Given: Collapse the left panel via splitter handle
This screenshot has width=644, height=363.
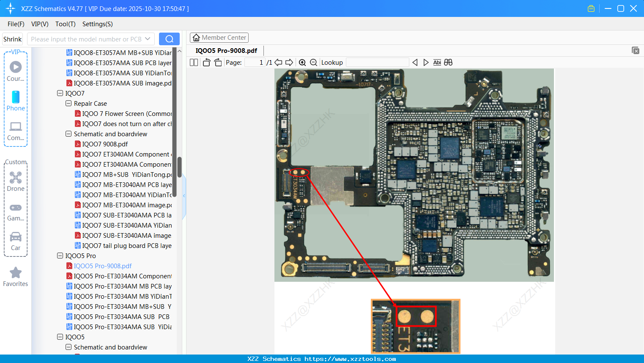Looking at the screenshot, I should click(x=184, y=195).
